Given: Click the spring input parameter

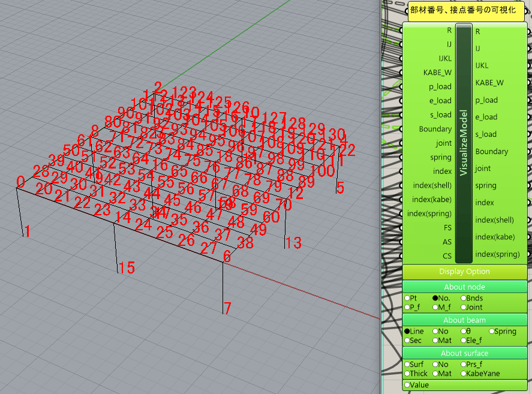Looking at the screenshot, I should click(x=441, y=158).
